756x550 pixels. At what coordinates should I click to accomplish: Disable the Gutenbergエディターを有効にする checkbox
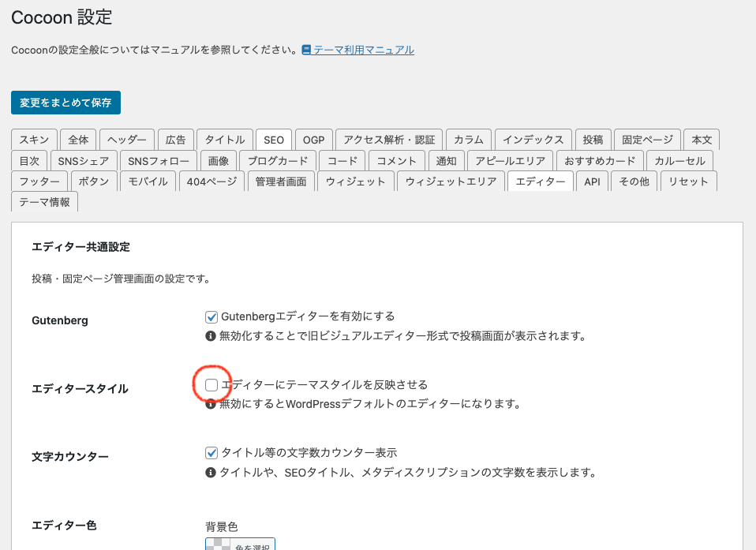click(211, 316)
